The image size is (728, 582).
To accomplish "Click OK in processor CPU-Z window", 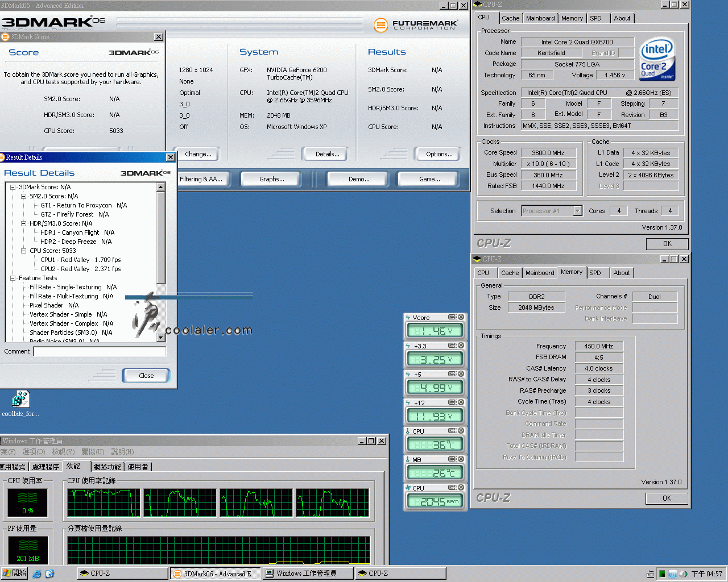I will 667,244.
